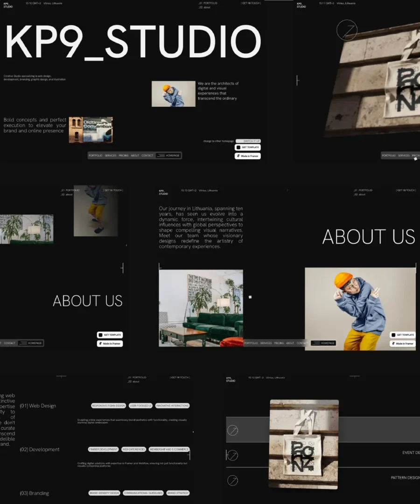Screen dimensions: 420x504
Task: Open the CONTACT navigation item
Action: [x=147, y=155]
